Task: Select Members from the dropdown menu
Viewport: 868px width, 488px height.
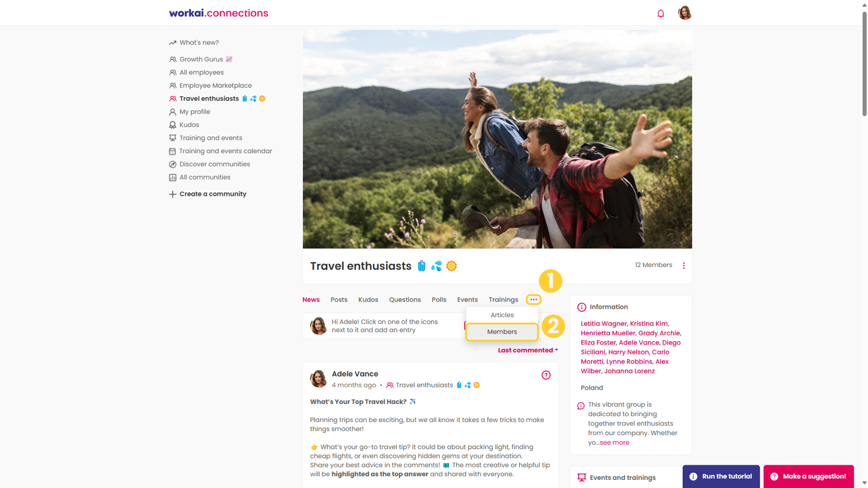Action: [502, 332]
